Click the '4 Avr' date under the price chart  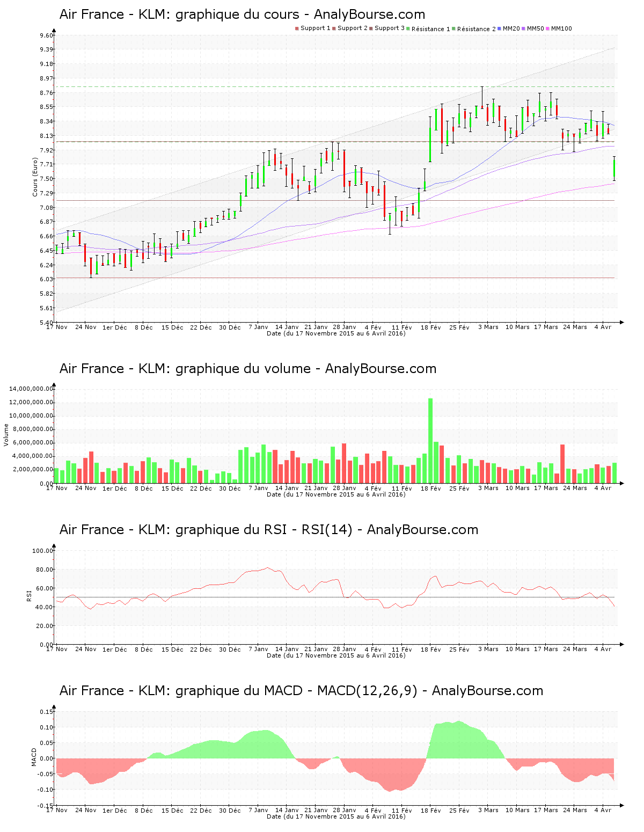coord(603,327)
